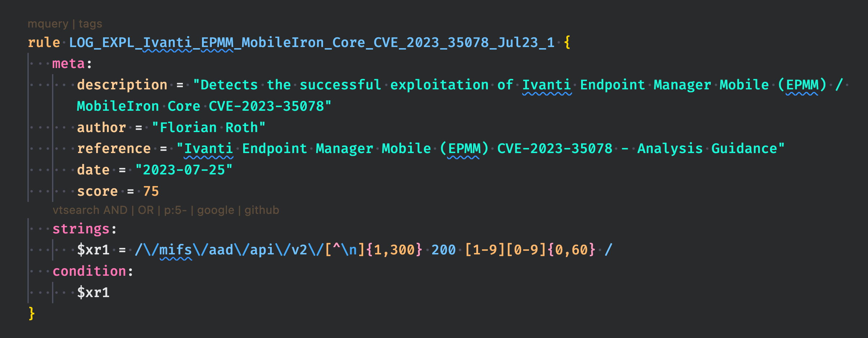The height and width of the screenshot is (338, 868).
Task: Click the underlined mifs word in regex
Action: pyautogui.click(x=176, y=250)
